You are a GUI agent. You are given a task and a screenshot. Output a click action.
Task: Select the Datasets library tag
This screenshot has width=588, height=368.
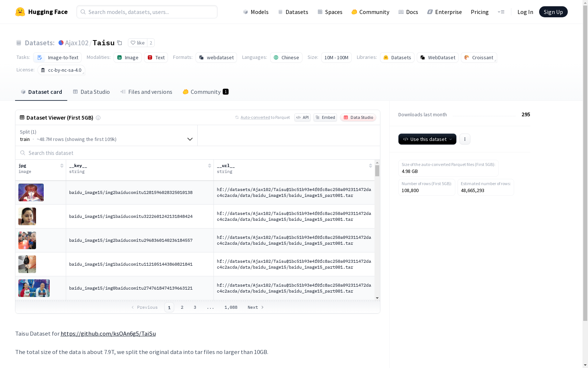[x=397, y=57]
